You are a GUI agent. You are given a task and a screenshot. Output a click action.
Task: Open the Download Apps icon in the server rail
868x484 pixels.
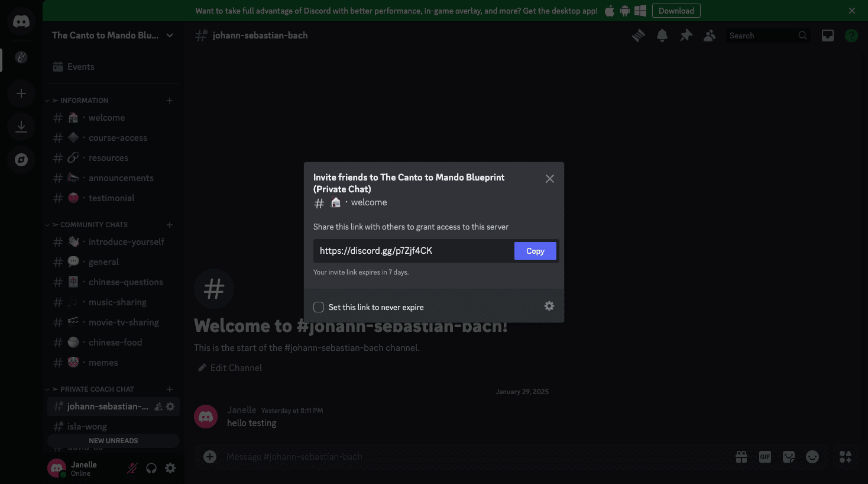[21, 127]
